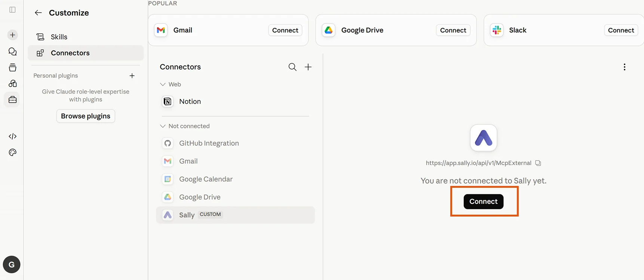Click the palette icon in left rail
This screenshot has width=644, height=280.
tap(12, 152)
